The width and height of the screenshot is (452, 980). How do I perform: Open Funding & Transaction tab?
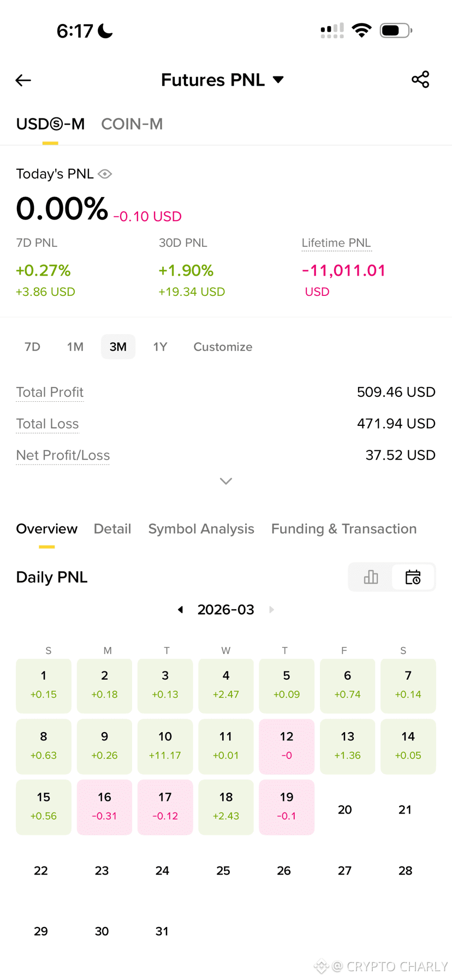click(x=344, y=528)
